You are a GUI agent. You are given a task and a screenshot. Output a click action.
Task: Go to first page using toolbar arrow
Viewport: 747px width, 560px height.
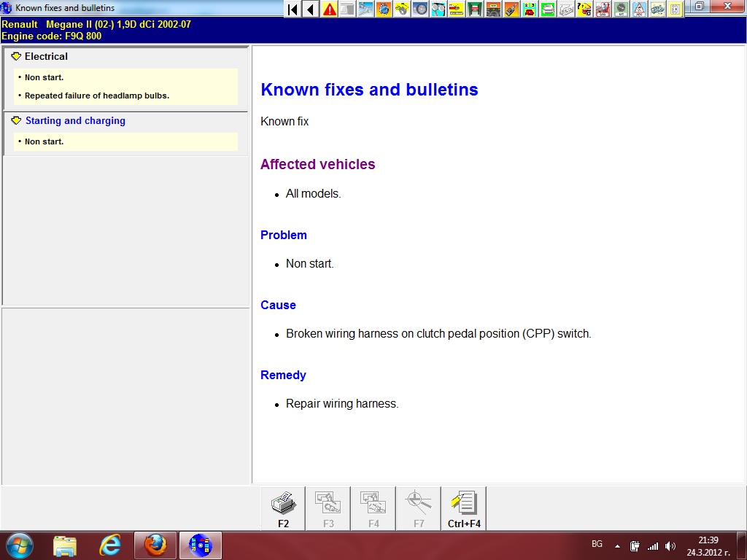click(293, 9)
